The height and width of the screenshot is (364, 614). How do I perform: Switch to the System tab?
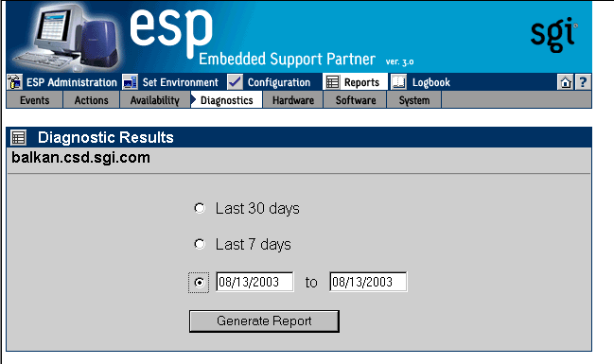(413, 100)
